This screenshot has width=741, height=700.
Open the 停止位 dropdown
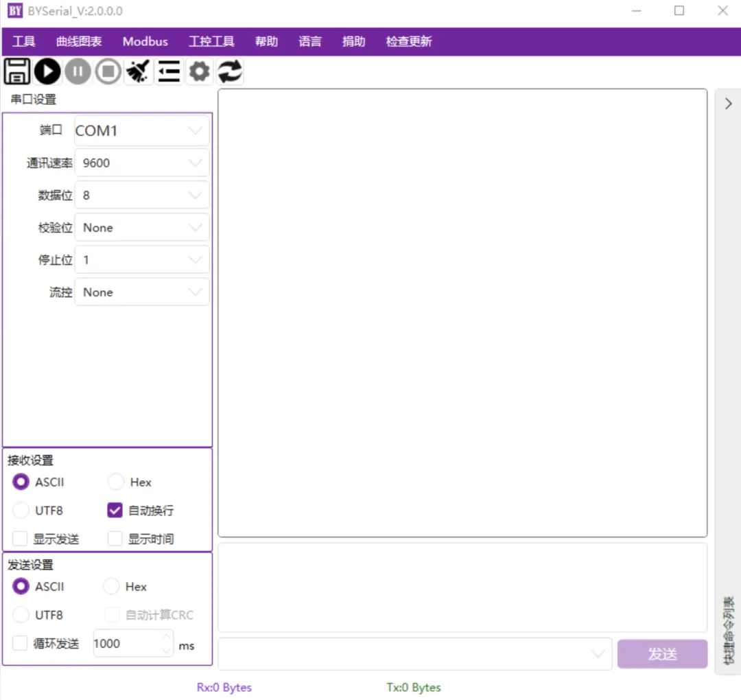click(142, 260)
